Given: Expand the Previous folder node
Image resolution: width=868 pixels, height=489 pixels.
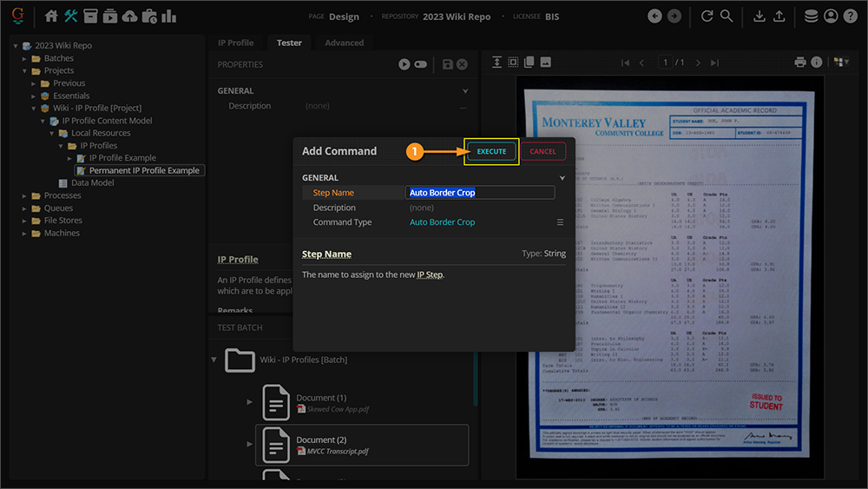Looking at the screenshot, I should [x=33, y=83].
